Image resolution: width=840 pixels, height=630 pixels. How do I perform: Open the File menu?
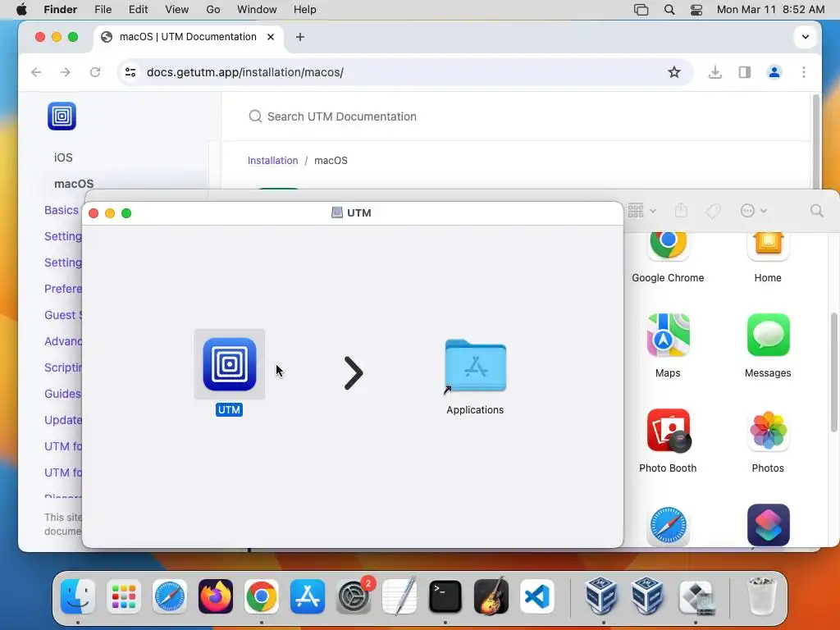pos(103,10)
